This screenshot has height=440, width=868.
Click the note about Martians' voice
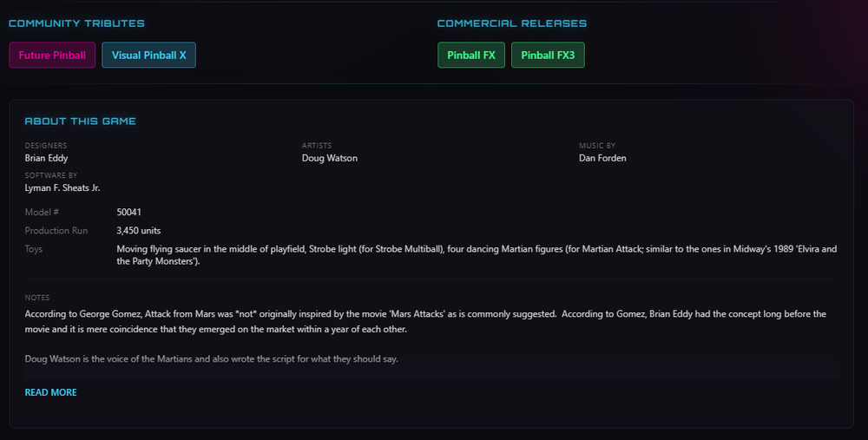(x=212, y=358)
